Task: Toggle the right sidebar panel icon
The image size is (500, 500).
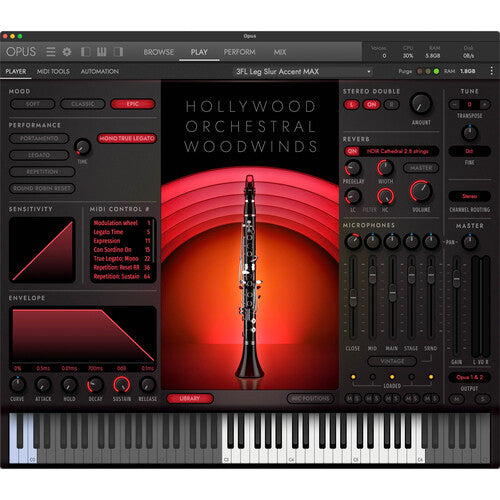Action: (x=118, y=52)
